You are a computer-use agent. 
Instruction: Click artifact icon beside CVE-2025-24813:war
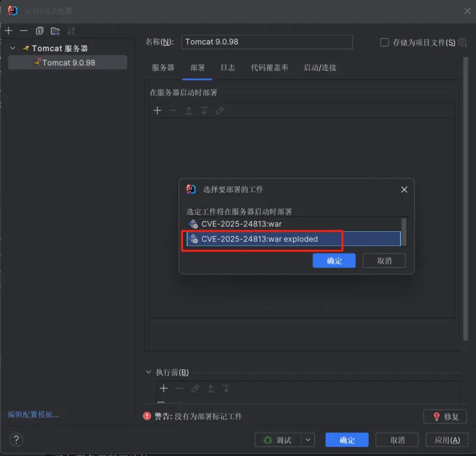pyautogui.click(x=193, y=224)
